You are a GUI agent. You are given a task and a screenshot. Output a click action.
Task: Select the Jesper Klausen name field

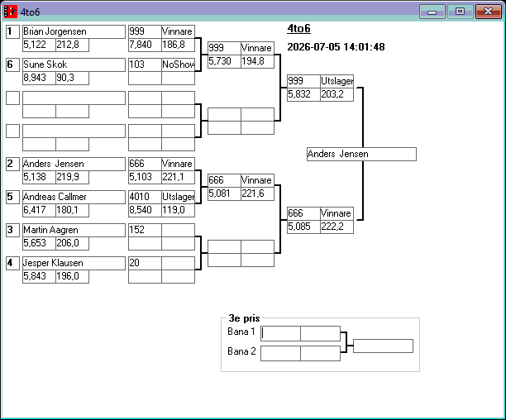pos(74,263)
